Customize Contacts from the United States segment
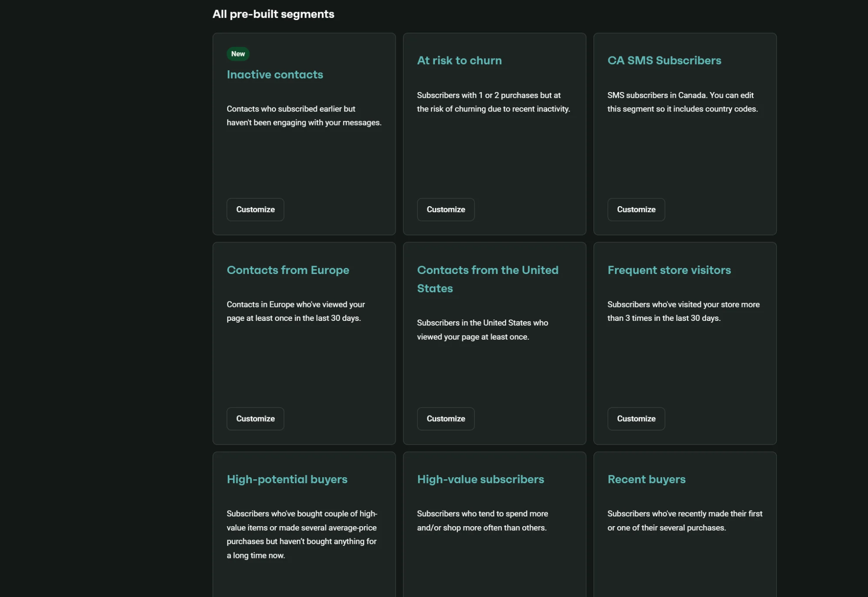This screenshot has height=597, width=868. (446, 419)
